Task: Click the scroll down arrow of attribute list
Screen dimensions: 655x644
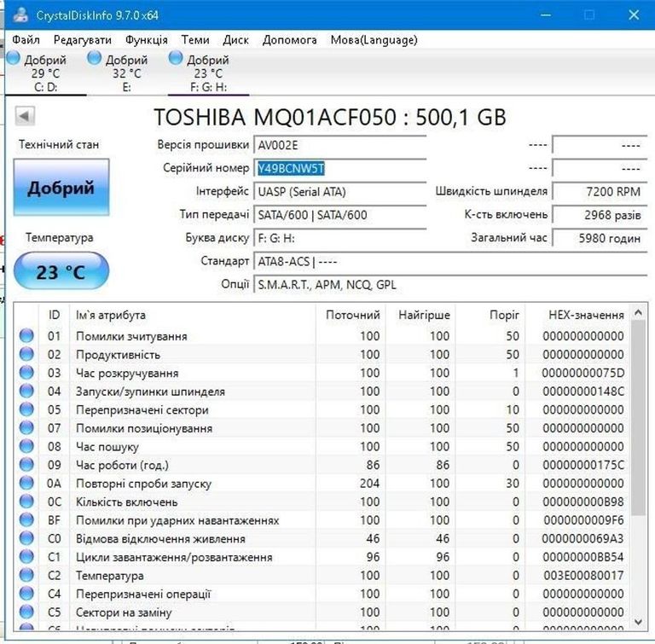Action: 638,622
